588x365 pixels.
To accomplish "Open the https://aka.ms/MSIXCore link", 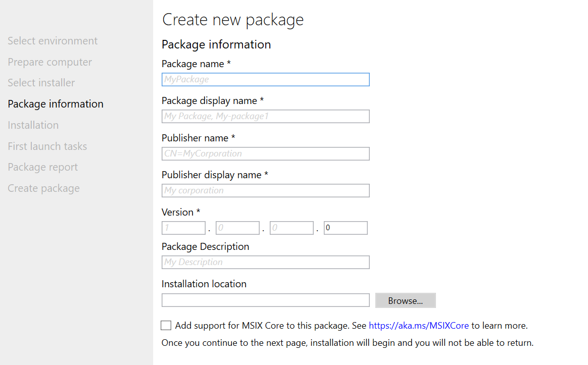I will (x=419, y=326).
